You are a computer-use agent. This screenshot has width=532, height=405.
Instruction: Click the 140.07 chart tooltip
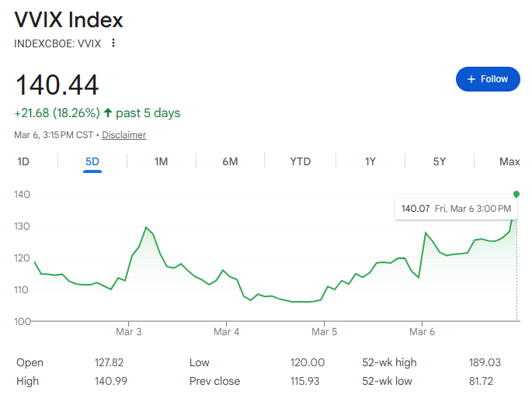456,209
